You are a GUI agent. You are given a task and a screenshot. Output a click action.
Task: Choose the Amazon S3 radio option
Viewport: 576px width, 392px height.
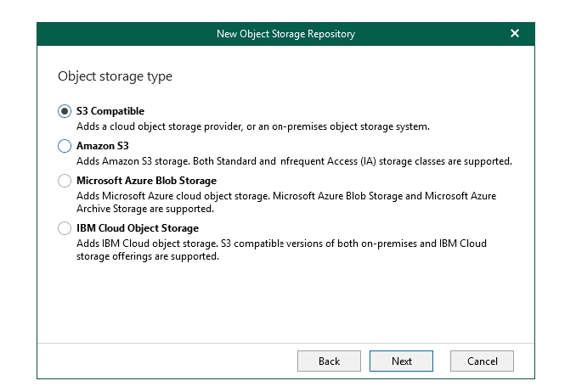tap(65, 146)
